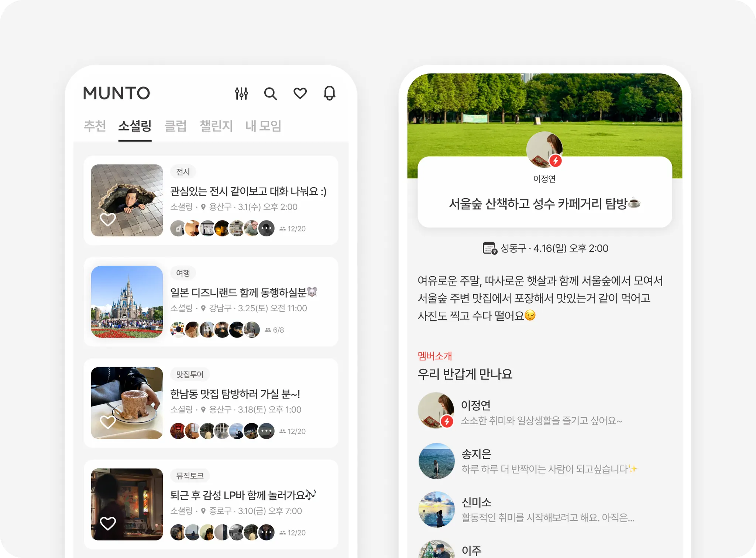Click the 여행 category tag
Screen dimensions: 756x558
(183, 273)
